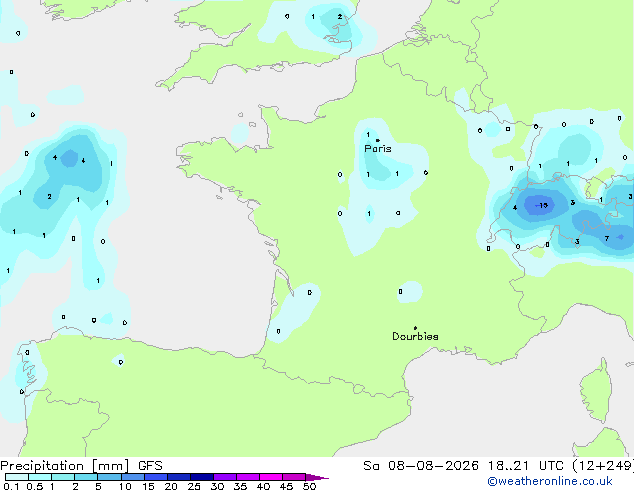Viewport: 634px width, 490px height.
Task: Click the Precipitation [mm] GFS title
Action: (81, 466)
